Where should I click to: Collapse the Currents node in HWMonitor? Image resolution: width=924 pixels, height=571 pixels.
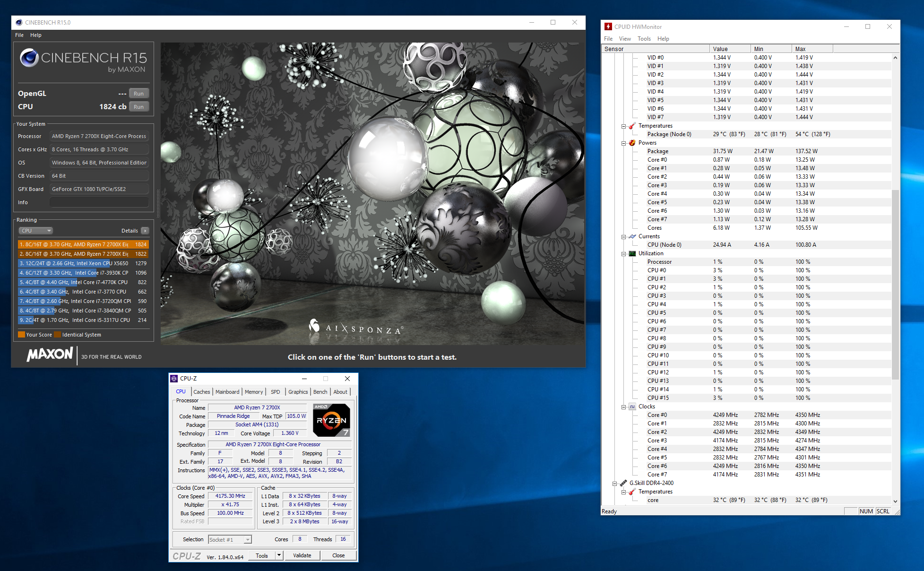click(x=624, y=237)
